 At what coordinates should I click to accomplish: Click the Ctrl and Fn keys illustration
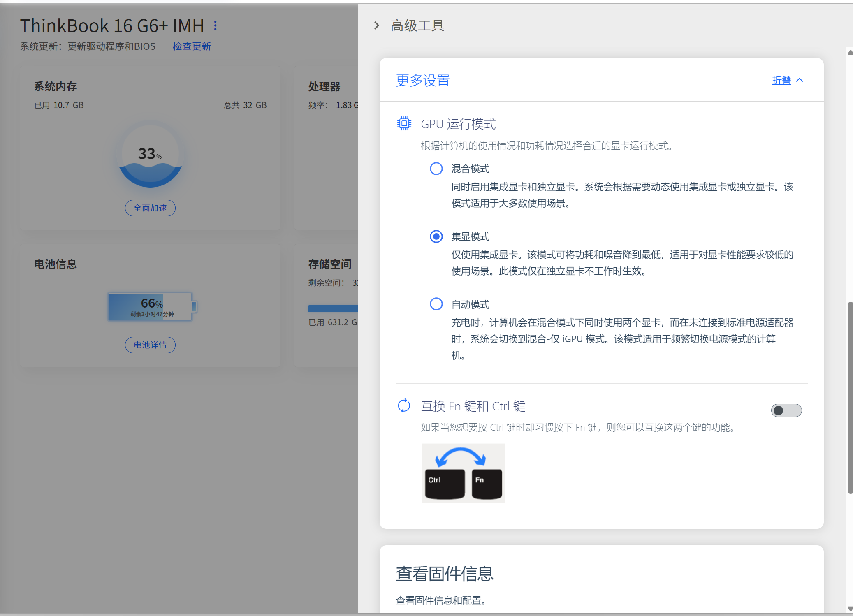pos(464,473)
